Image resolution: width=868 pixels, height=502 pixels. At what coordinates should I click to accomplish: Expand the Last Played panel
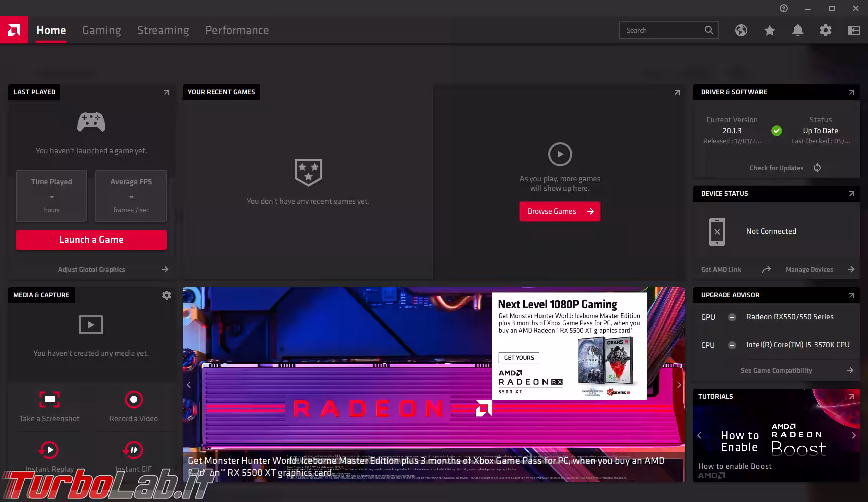click(167, 92)
